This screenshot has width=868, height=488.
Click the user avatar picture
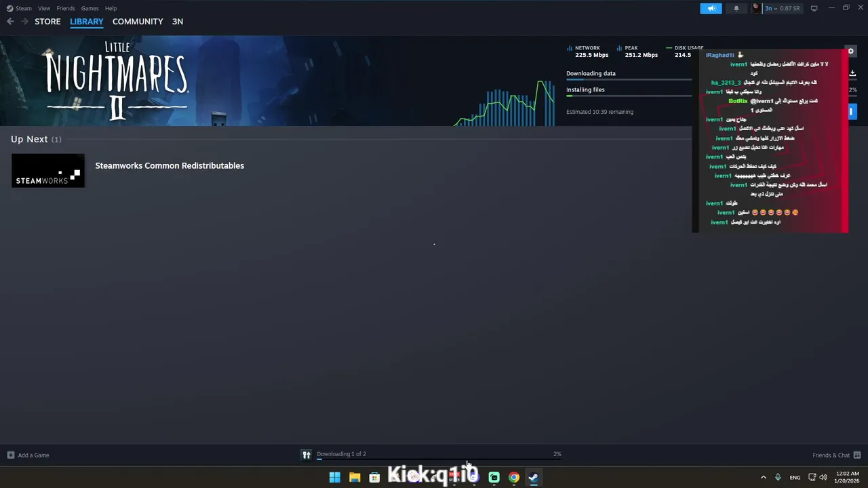coord(757,8)
